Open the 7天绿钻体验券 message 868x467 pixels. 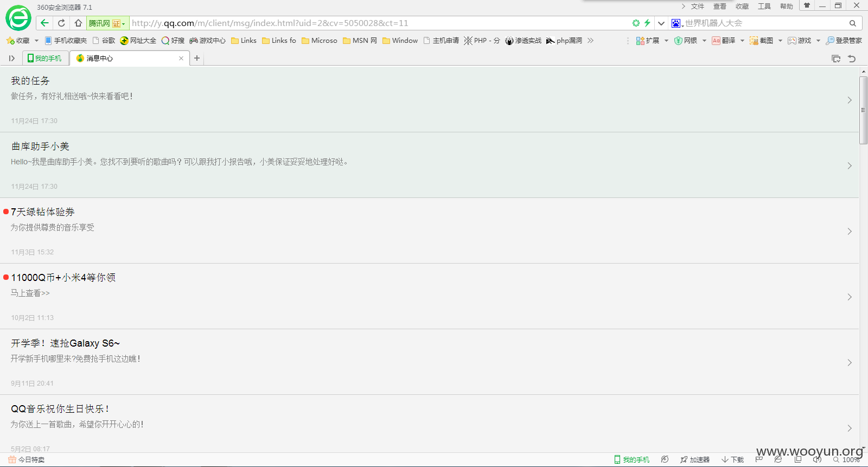(430, 231)
